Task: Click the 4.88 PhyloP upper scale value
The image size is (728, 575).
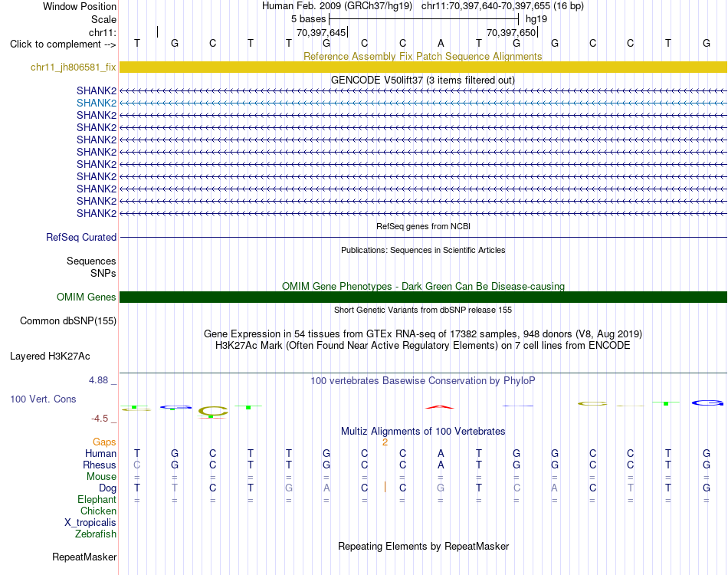Action: (x=98, y=380)
